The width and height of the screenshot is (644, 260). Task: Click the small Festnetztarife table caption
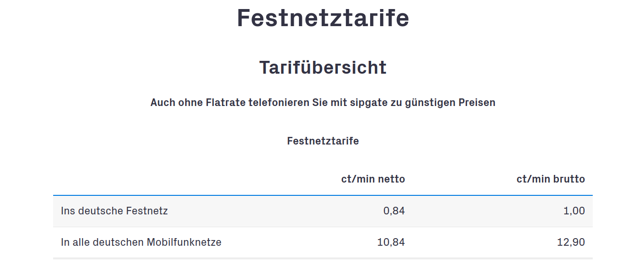pyautogui.click(x=323, y=141)
